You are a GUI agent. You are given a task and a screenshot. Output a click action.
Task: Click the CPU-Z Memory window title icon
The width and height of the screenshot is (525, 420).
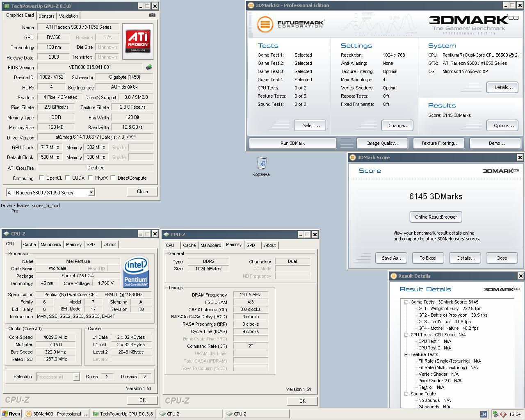[166, 235]
